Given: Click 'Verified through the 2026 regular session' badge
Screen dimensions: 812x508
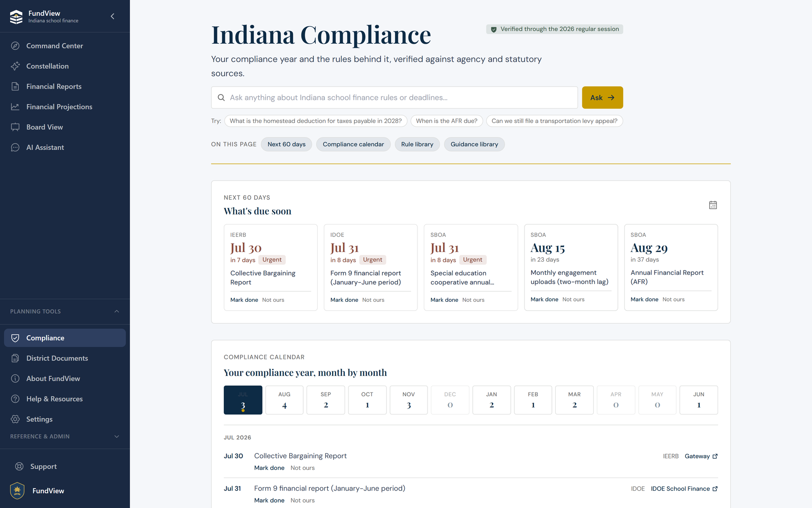Looking at the screenshot, I should (554, 29).
